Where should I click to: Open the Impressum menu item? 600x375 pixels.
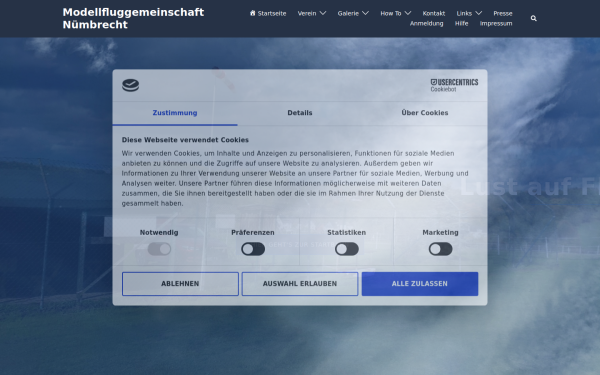pos(496,23)
